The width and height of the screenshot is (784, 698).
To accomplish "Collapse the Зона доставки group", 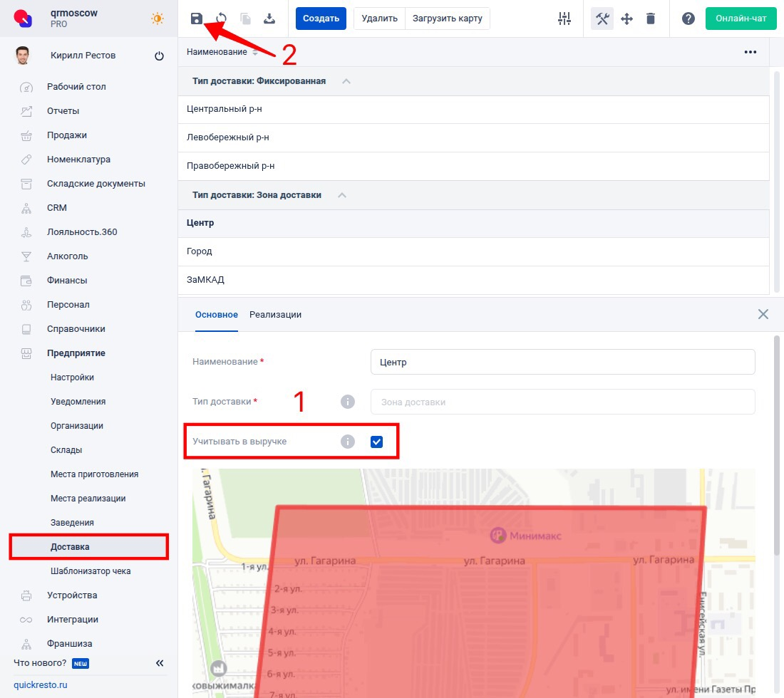I will pos(342,195).
